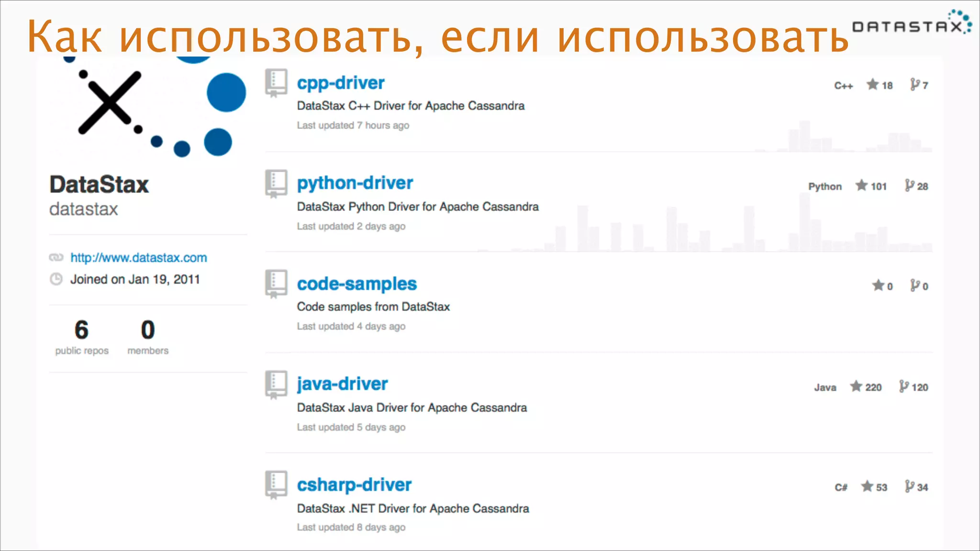Click the star icon for cpp-driver
The height and width of the screenshot is (551, 980).
tap(872, 85)
